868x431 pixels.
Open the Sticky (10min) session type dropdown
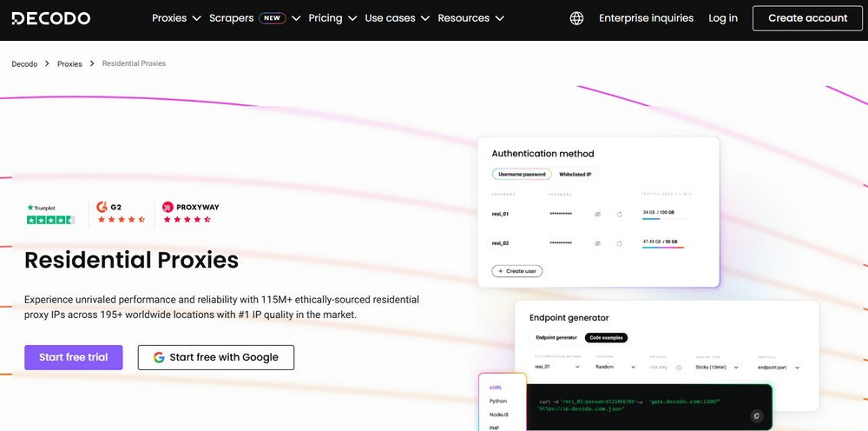pyautogui.click(x=717, y=367)
